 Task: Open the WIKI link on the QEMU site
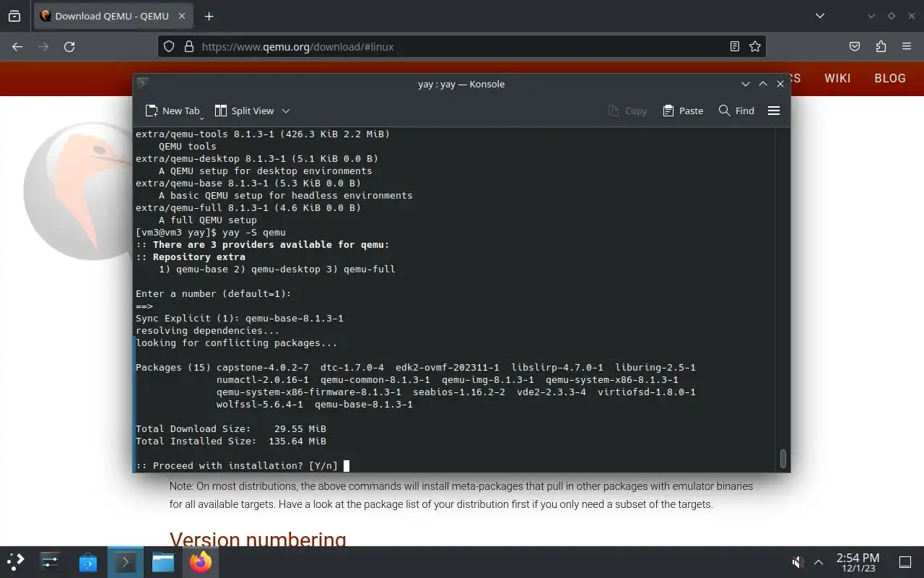click(x=837, y=78)
